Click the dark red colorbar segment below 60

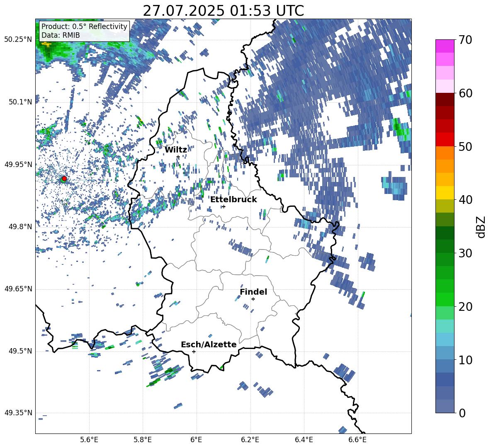(445, 100)
